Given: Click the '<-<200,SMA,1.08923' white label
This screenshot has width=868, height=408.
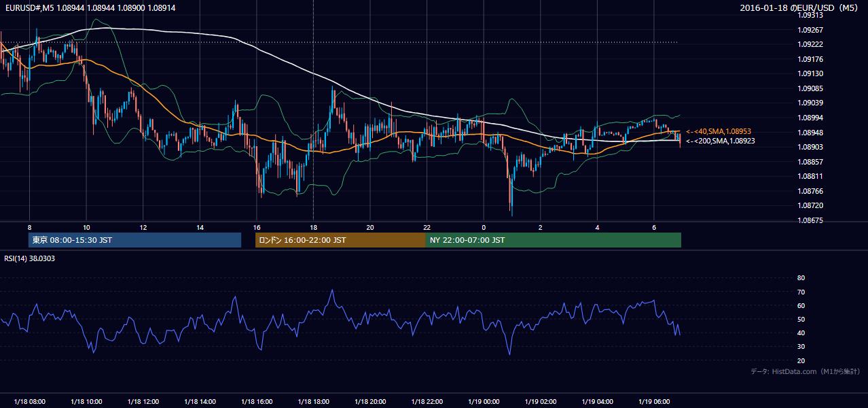Looking at the screenshot, I should tap(721, 141).
